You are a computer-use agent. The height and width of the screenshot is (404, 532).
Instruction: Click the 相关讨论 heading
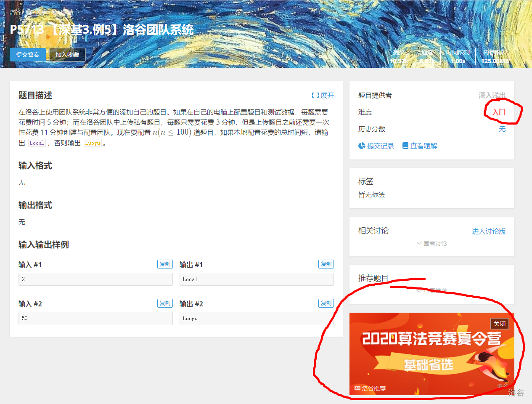(x=373, y=231)
